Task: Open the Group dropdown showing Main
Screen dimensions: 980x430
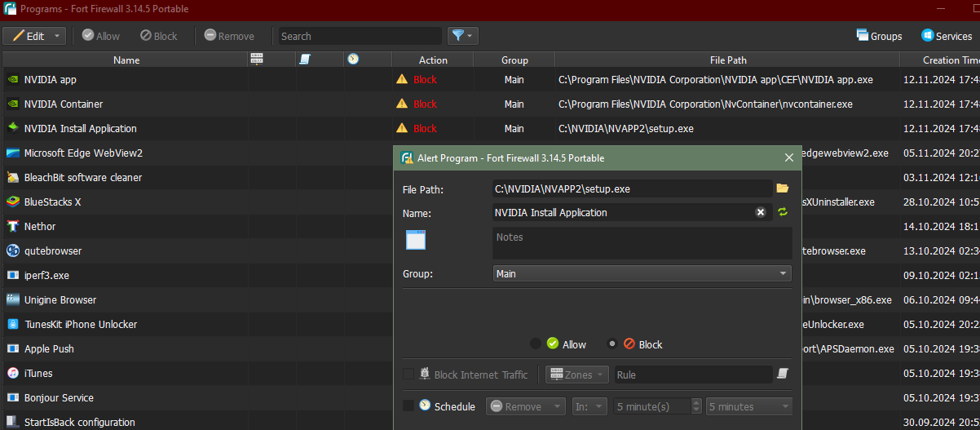Action: 642,274
